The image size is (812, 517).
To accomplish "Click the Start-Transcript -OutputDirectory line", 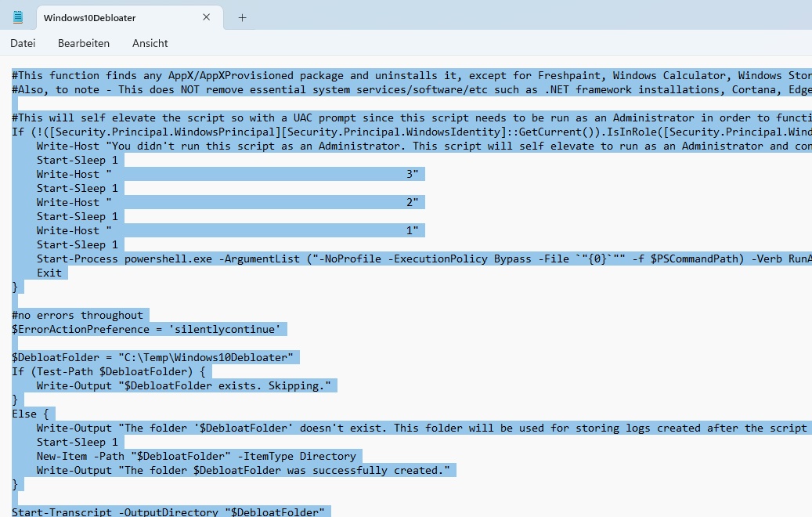I will click(168, 512).
